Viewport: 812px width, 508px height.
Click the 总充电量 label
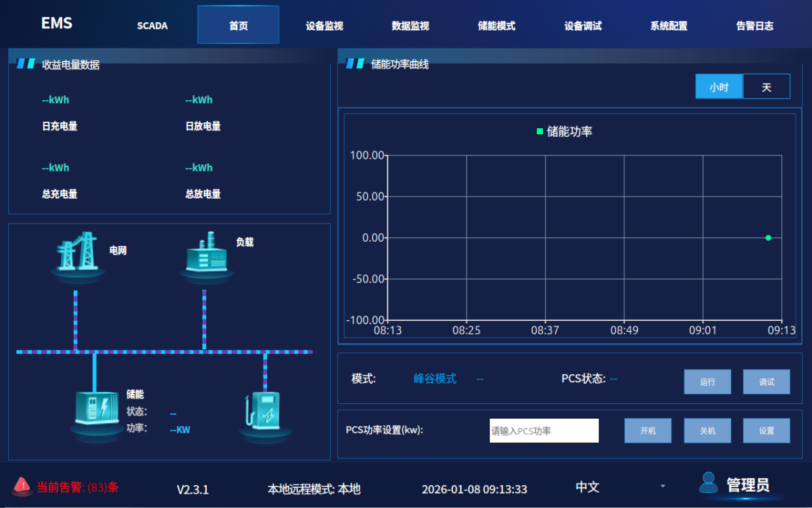pos(59,194)
